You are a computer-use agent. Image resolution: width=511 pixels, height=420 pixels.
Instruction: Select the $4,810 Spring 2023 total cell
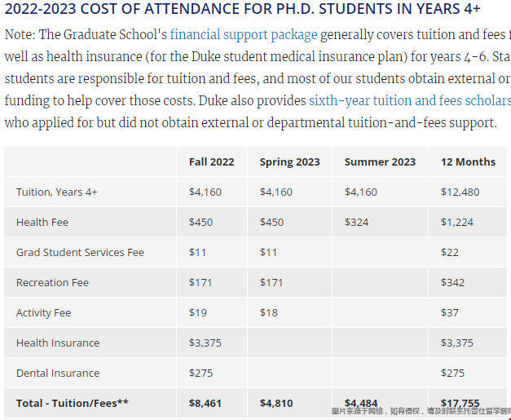pos(275,403)
